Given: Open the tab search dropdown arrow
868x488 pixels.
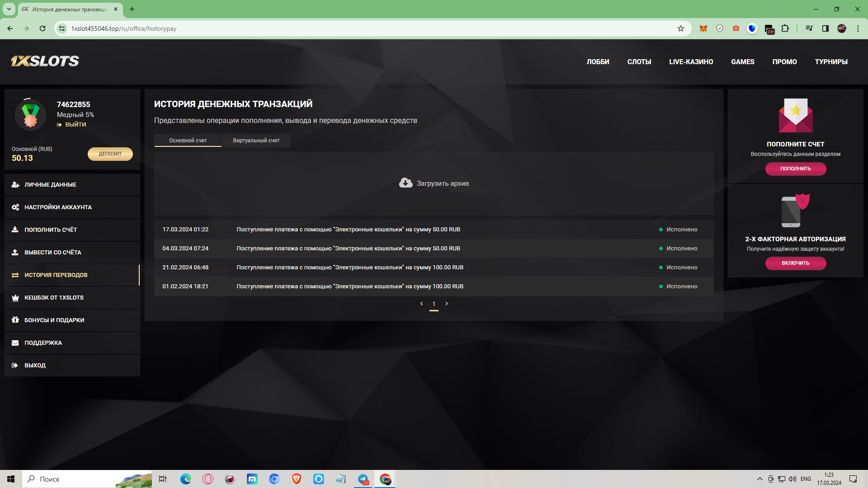Looking at the screenshot, I should [9, 9].
